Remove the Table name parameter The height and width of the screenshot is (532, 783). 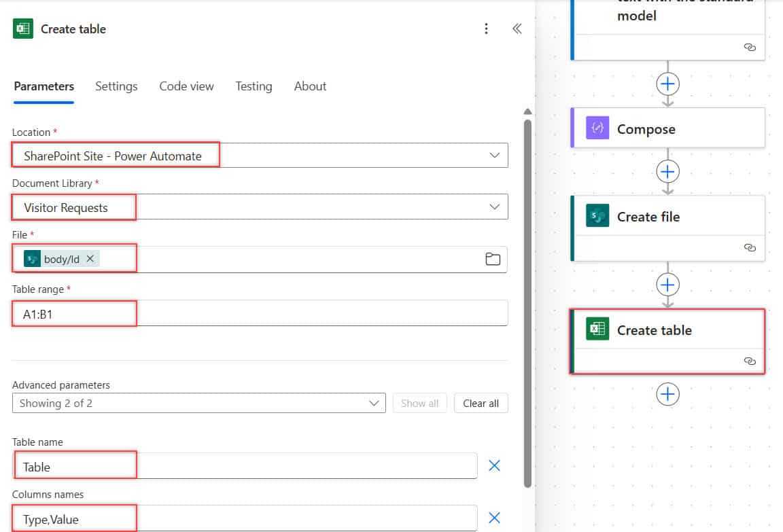pyautogui.click(x=494, y=465)
